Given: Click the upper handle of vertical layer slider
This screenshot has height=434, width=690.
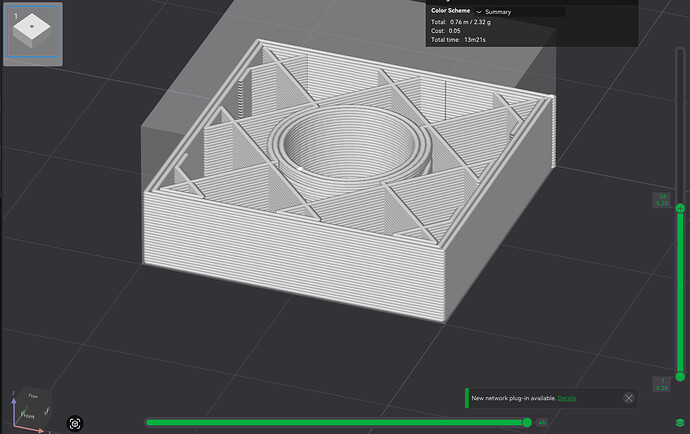Looking at the screenshot, I should (x=680, y=208).
